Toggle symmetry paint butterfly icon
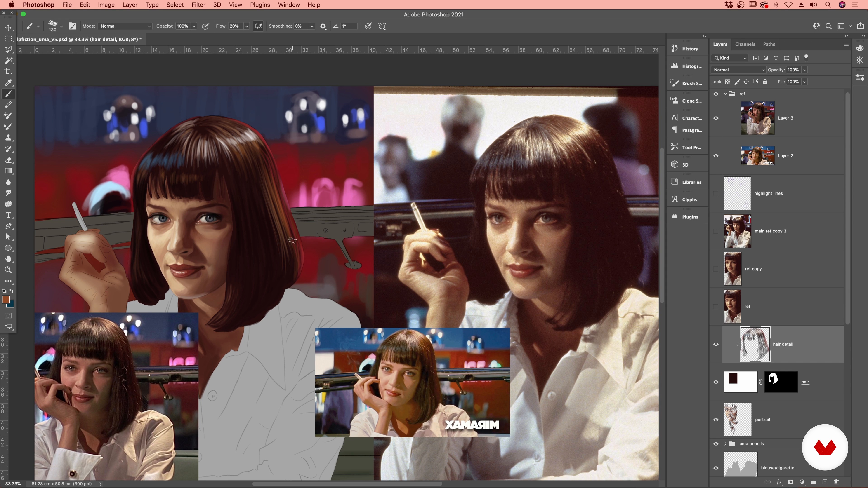Image resolution: width=868 pixels, height=488 pixels. pos(382,26)
